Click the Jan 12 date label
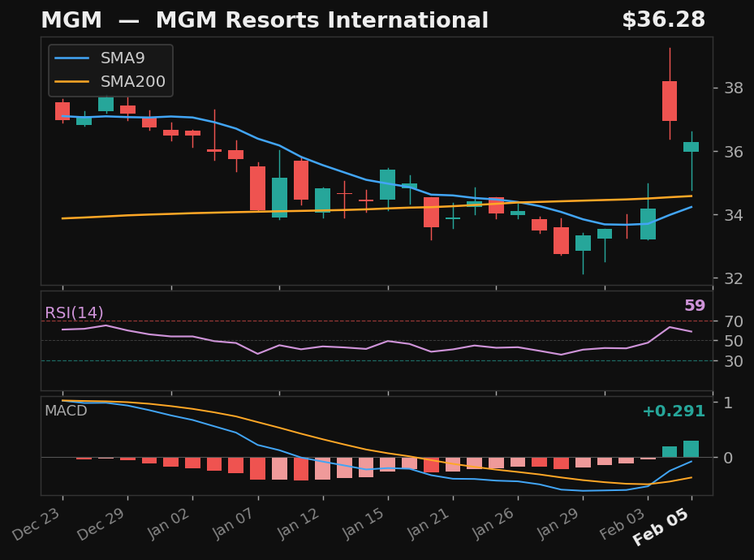Image resolution: width=754 pixels, height=560 pixels. 299,523
